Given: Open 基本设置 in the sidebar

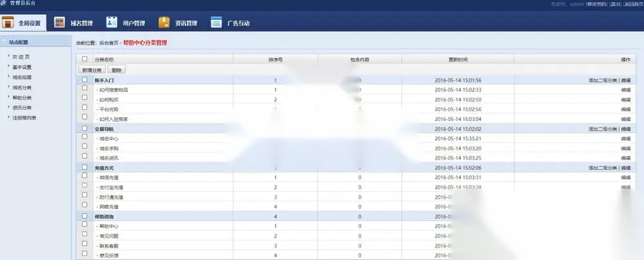Looking at the screenshot, I should (x=22, y=68).
